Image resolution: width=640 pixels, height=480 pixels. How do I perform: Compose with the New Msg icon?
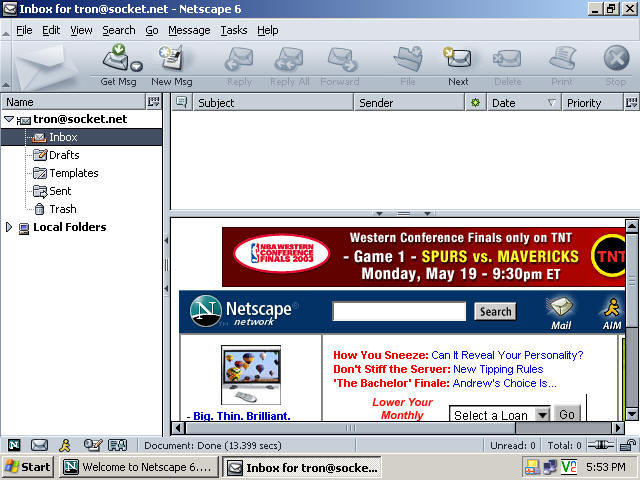click(x=171, y=58)
